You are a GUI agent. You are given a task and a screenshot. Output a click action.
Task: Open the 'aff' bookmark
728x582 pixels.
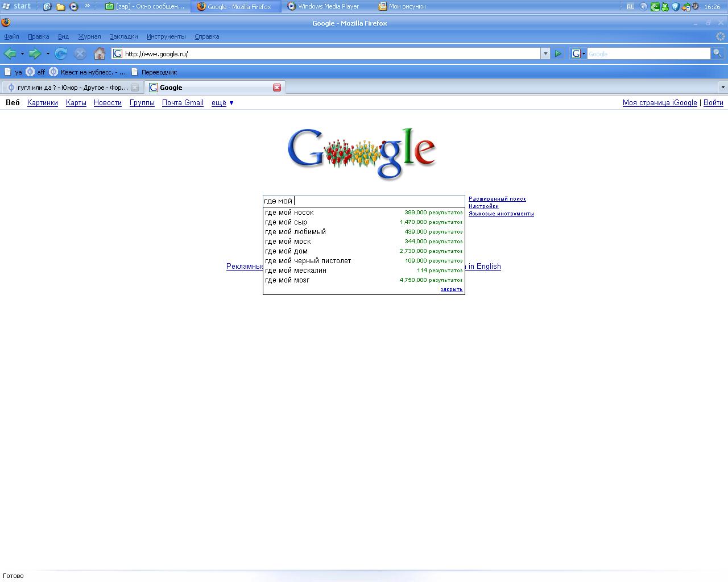pyautogui.click(x=35, y=72)
